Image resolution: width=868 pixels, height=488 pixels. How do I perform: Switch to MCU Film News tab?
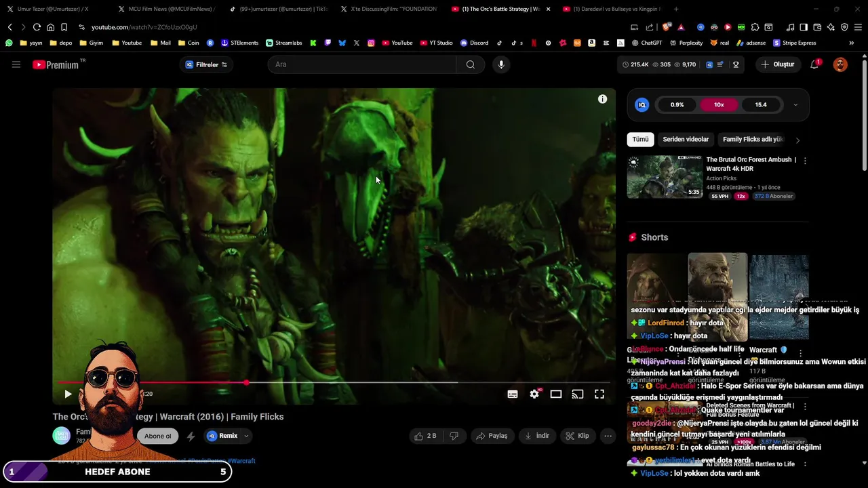coord(166,9)
